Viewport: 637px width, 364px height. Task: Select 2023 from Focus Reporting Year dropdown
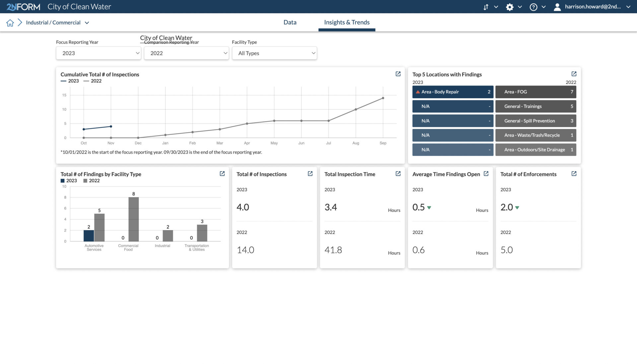click(98, 53)
